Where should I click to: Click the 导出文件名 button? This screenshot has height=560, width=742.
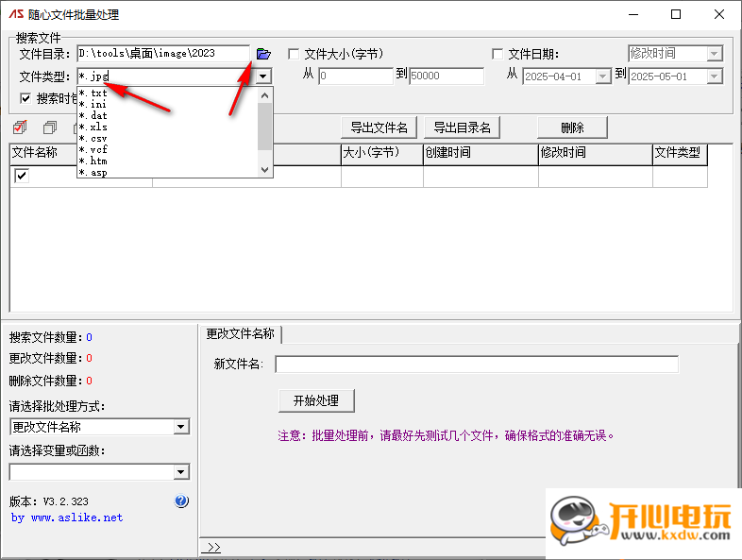(379, 127)
